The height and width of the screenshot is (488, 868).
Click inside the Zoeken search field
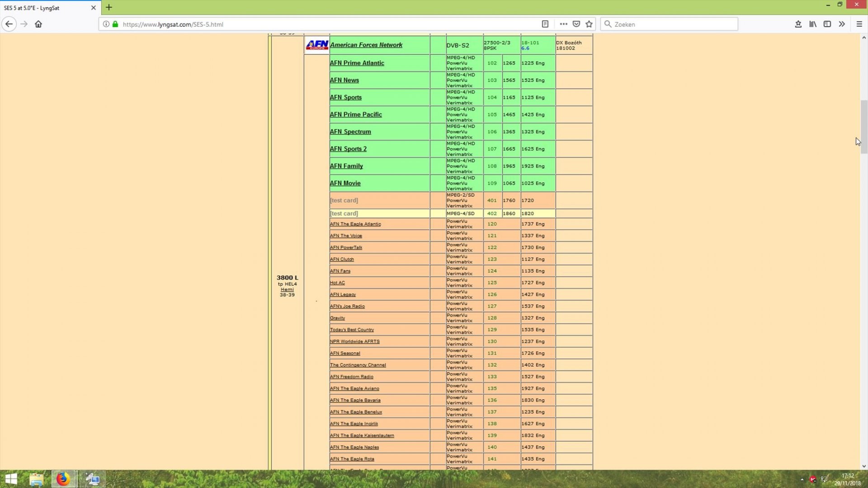(x=669, y=24)
